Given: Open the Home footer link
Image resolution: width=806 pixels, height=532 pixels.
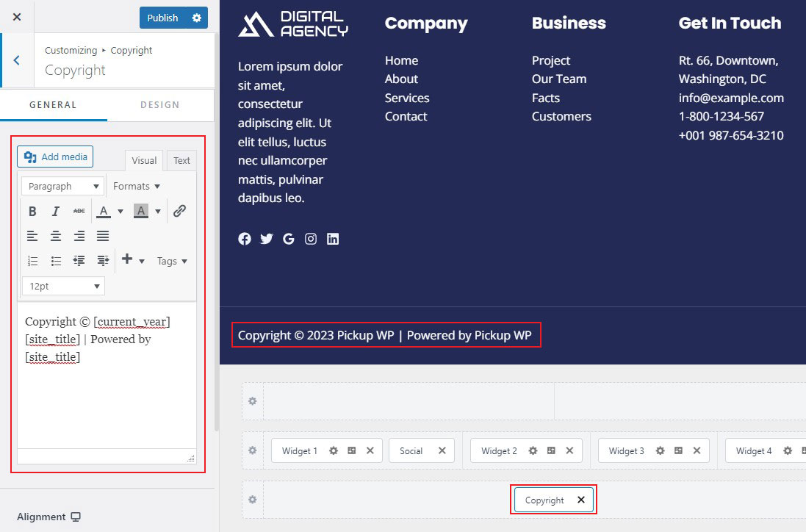Looking at the screenshot, I should point(401,61).
